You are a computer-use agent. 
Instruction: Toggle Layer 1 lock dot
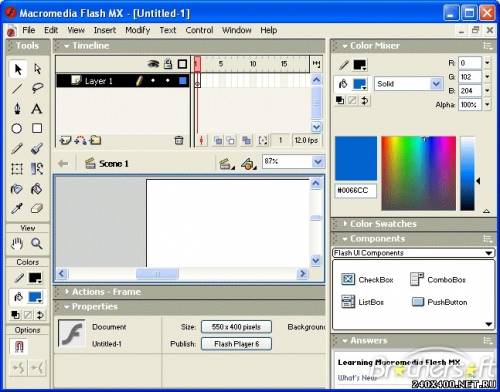click(168, 81)
